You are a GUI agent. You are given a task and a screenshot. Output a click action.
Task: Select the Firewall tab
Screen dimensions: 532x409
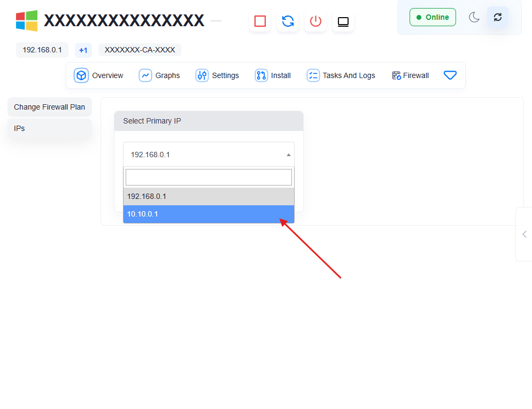point(410,75)
